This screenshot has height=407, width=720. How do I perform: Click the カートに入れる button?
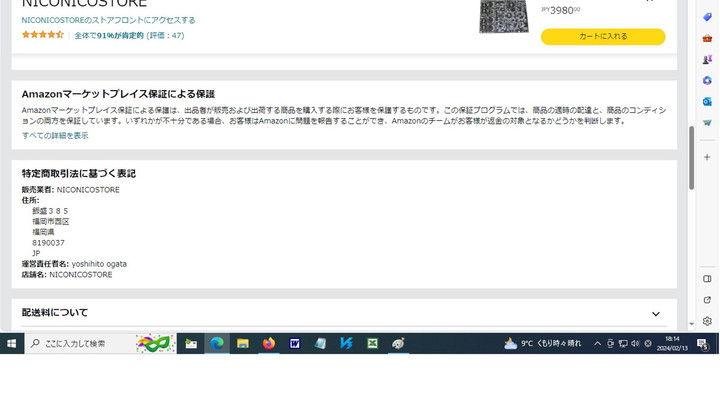tap(603, 37)
